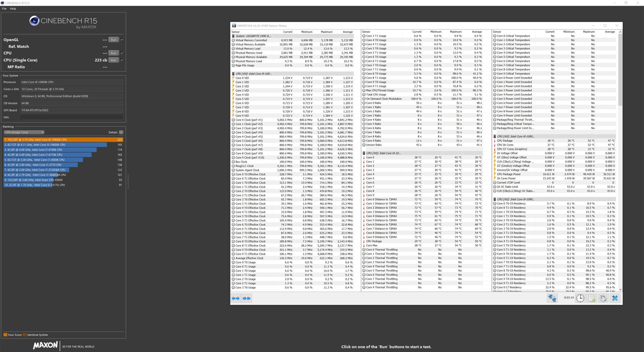Image resolution: width=644 pixels, height=352 pixels.
Task: Click the round icon beside Uncore Ratio
Action: 364,145
